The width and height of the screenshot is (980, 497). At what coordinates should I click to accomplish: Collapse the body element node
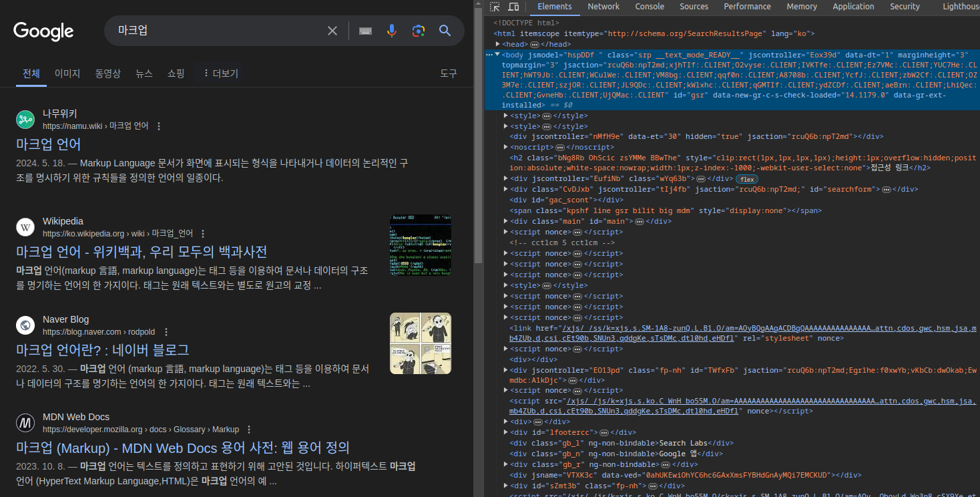coord(497,55)
